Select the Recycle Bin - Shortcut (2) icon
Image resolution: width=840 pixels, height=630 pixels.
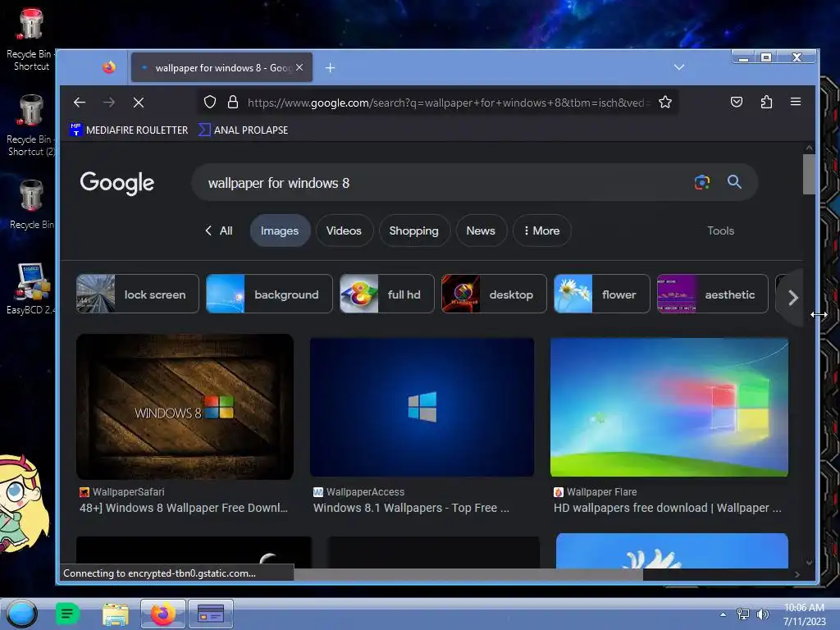(x=31, y=125)
